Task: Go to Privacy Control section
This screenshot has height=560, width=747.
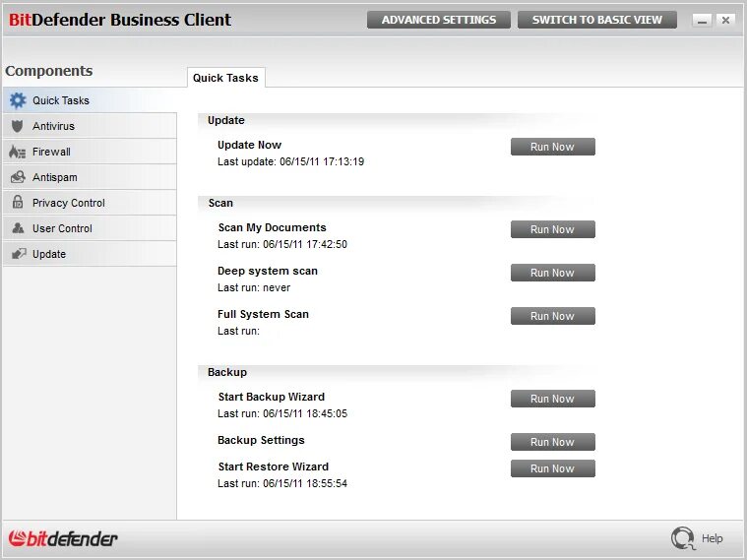Action: [x=90, y=203]
